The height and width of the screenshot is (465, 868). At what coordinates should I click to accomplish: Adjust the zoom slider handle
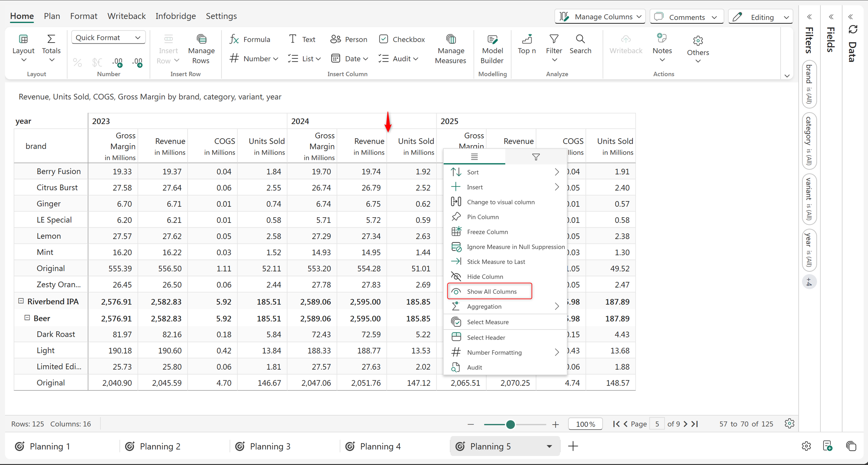[x=510, y=424]
